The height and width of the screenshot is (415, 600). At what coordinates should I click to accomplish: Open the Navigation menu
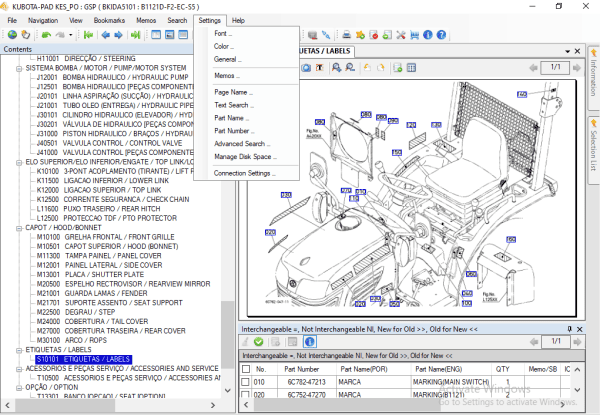[43, 20]
